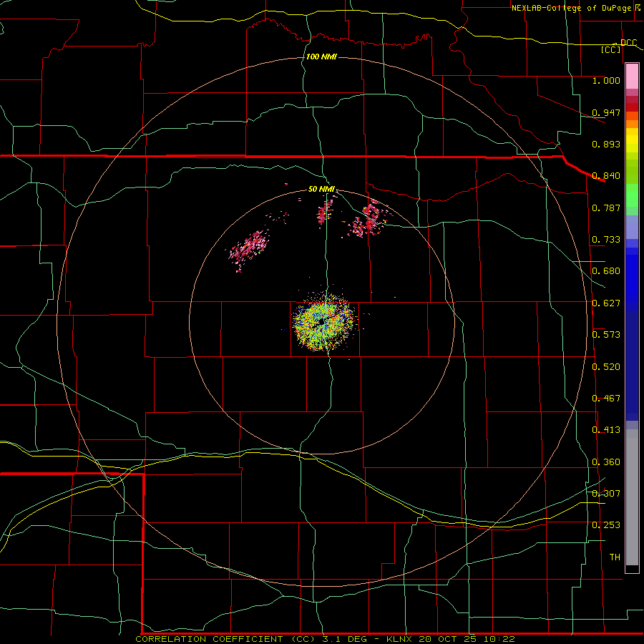Select the 0.520 legend value

click(606, 367)
